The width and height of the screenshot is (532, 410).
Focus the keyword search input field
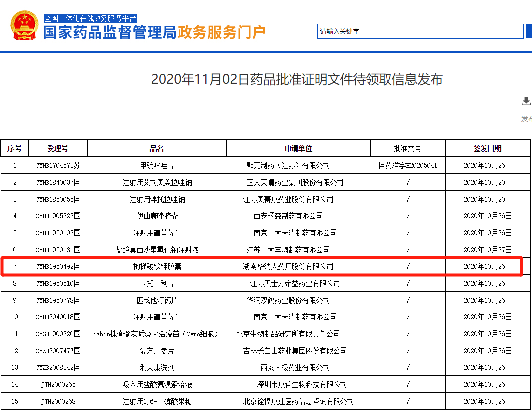tap(420, 31)
